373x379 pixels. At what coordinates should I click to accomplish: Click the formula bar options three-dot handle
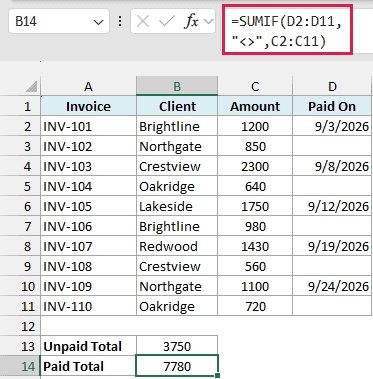coord(120,22)
